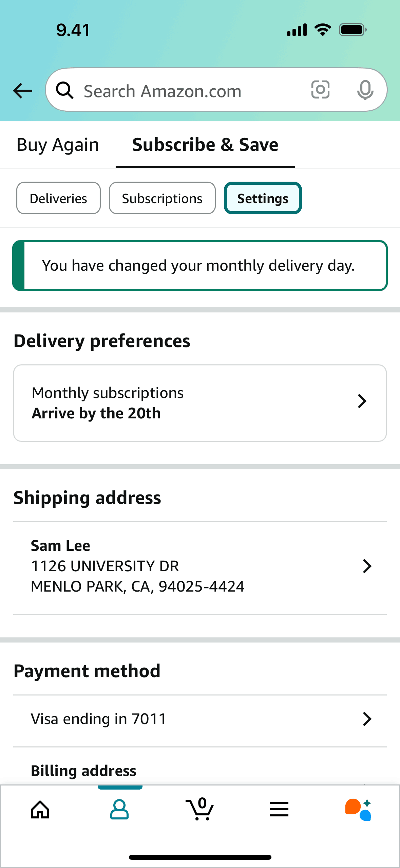Screen dimensions: 400x868
Task: Select the Subscriptions filter chip
Action: (x=162, y=198)
